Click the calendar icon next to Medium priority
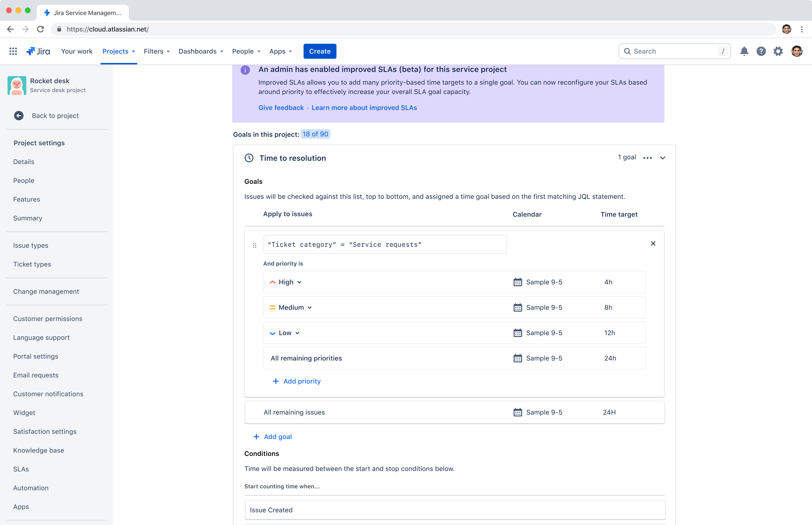The image size is (812, 525). point(518,307)
